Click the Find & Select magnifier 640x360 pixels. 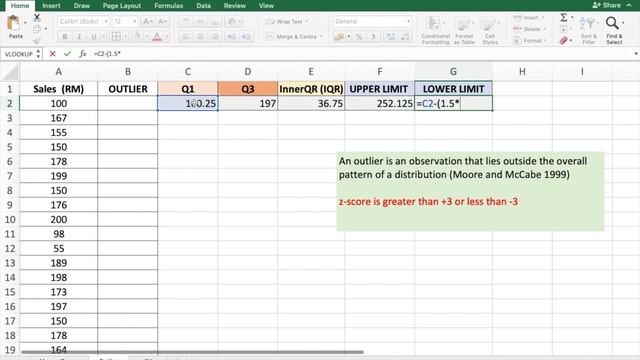pyautogui.click(x=612, y=23)
